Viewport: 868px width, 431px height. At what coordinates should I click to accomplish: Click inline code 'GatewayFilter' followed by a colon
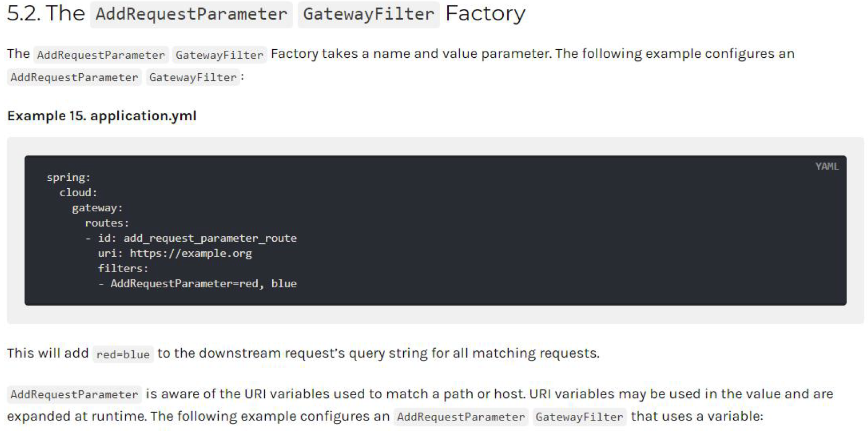193,78
